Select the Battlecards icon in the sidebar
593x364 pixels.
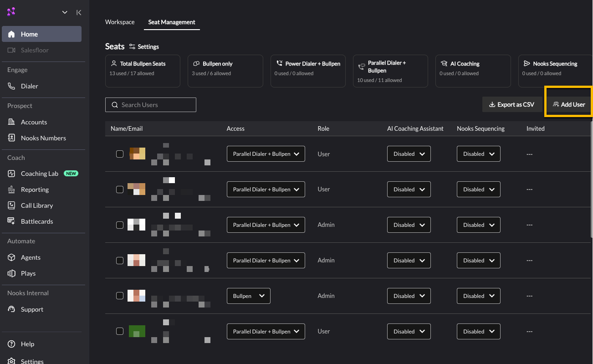11,221
